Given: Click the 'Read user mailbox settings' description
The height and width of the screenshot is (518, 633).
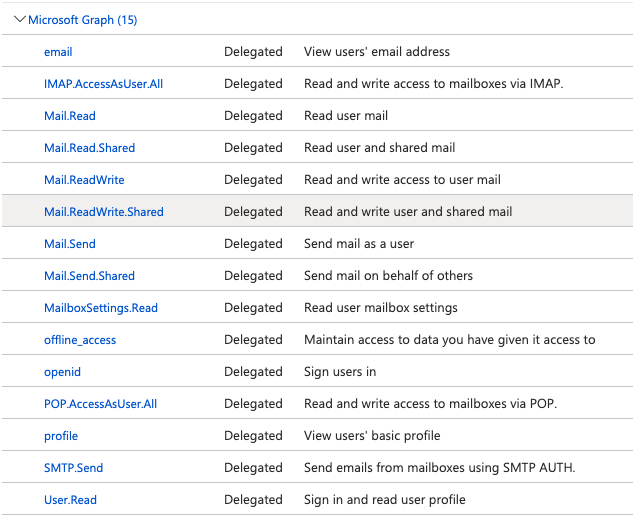Looking at the screenshot, I should 380,308.
